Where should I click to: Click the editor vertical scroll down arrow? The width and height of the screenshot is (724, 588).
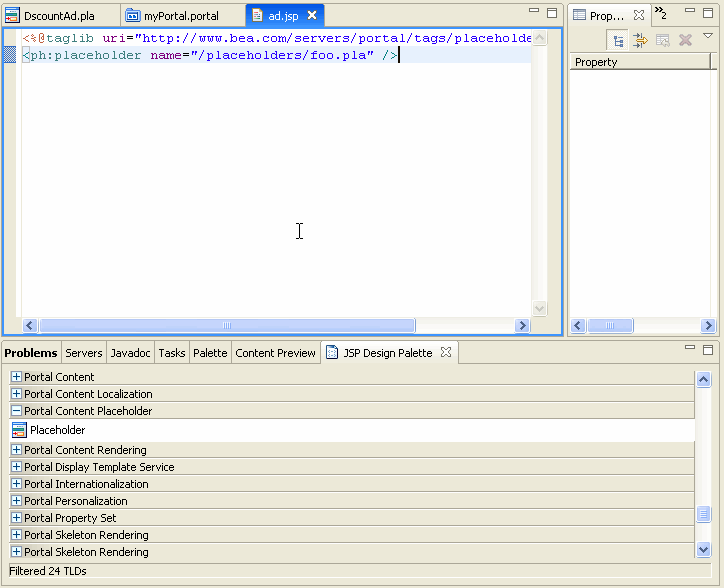(539, 308)
